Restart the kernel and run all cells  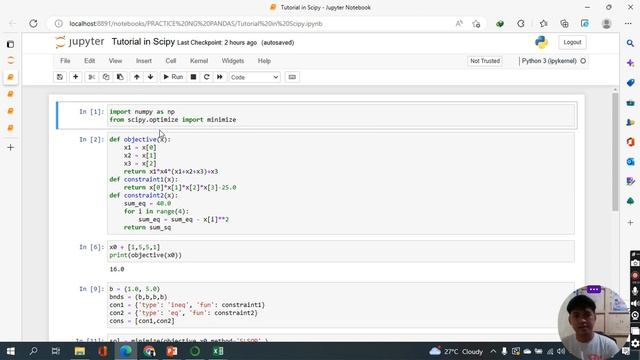tap(220, 77)
